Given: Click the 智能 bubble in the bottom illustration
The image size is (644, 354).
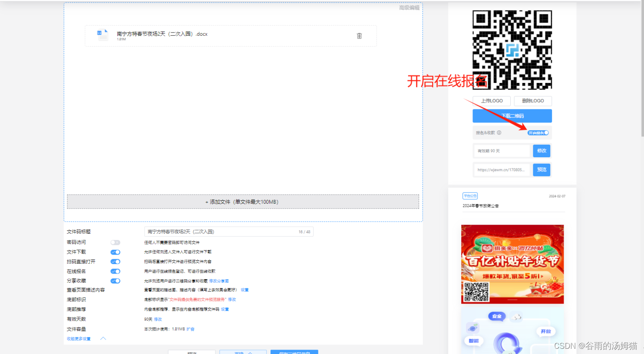Looking at the screenshot, I should (473, 341).
